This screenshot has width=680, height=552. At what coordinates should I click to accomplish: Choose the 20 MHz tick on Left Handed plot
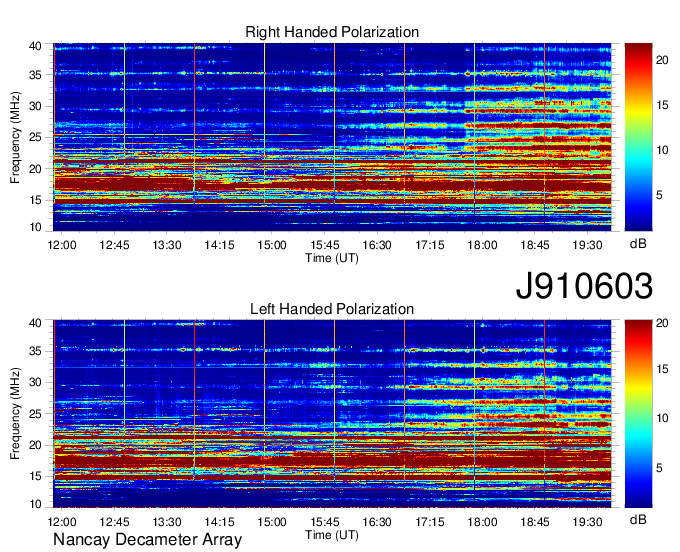pyautogui.click(x=35, y=445)
